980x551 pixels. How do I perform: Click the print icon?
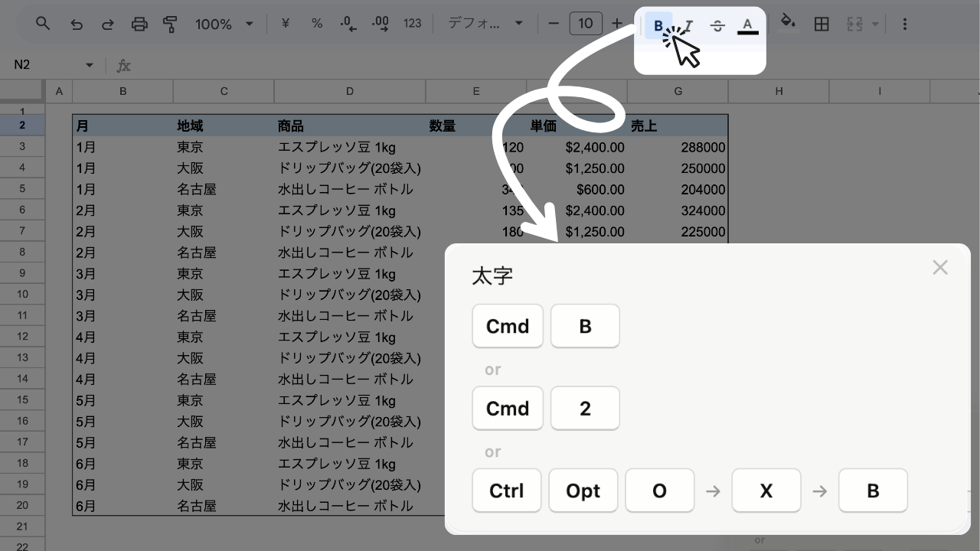click(139, 24)
